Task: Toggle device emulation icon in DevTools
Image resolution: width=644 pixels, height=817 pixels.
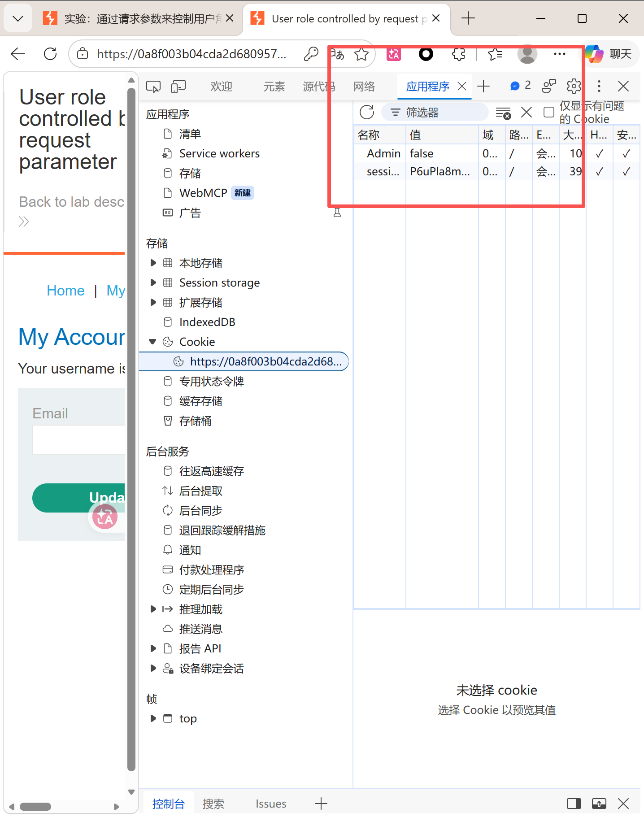Action: tap(178, 87)
